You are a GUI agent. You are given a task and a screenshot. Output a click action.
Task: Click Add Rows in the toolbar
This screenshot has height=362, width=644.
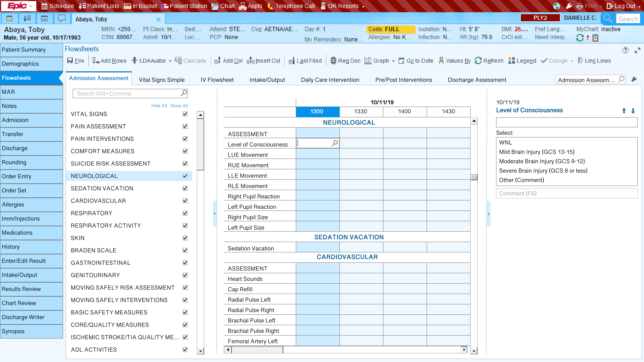point(109,61)
